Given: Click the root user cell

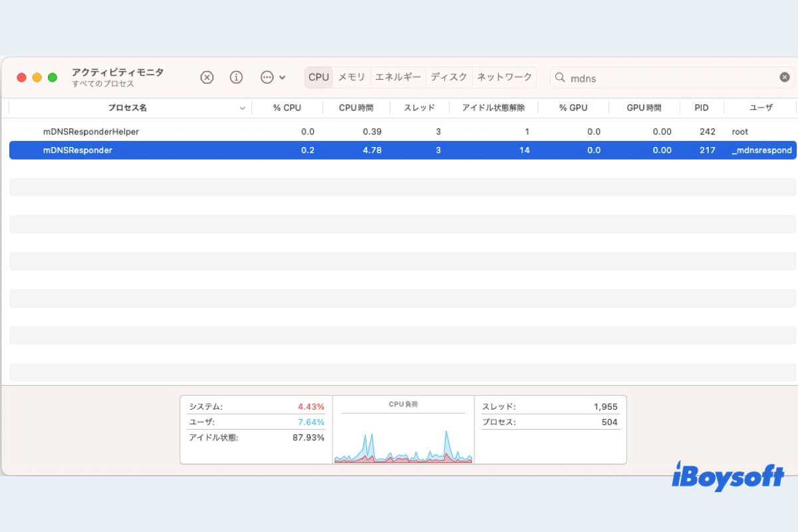Looking at the screenshot, I should pyautogui.click(x=740, y=132).
